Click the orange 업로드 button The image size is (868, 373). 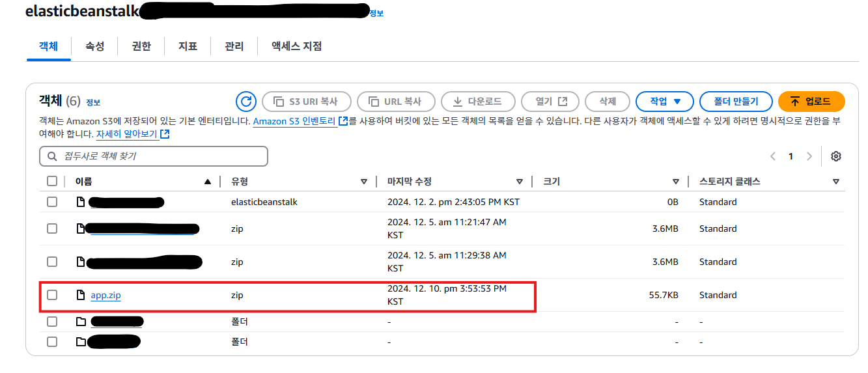click(x=811, y=102)
